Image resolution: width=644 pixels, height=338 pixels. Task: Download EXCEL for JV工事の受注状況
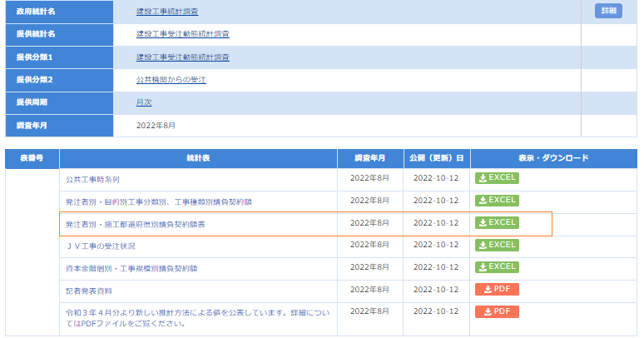pyautogui.click(x=497, y=246)
